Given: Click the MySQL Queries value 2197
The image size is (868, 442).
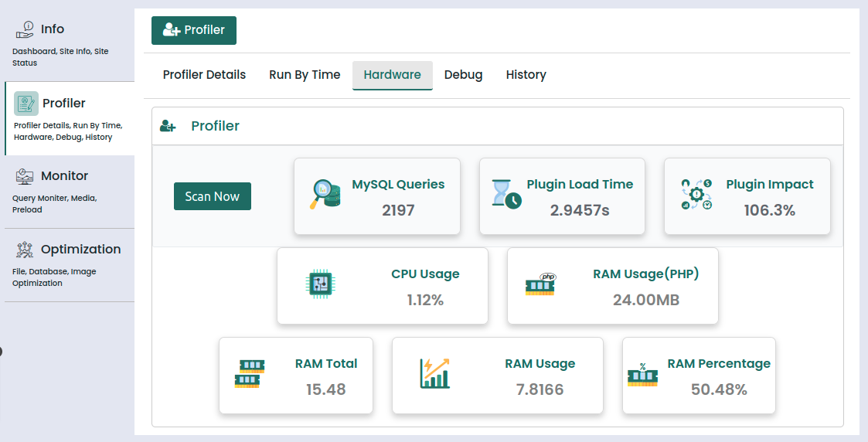Looking at the screenshot, I should click(x=398, y=210).
